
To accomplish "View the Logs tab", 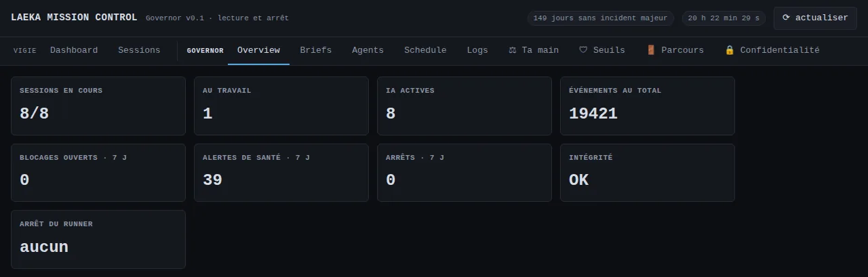I will (477, 50).
